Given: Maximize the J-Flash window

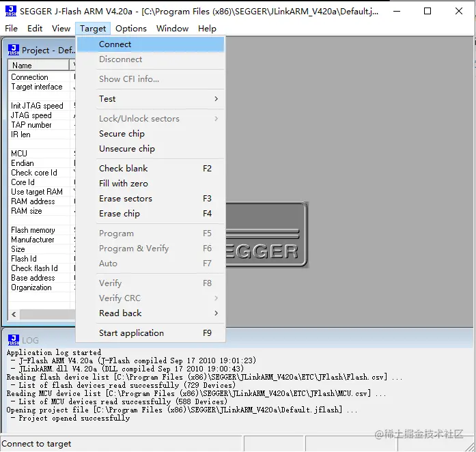Looking at the screenshot, I should (428, 11).
